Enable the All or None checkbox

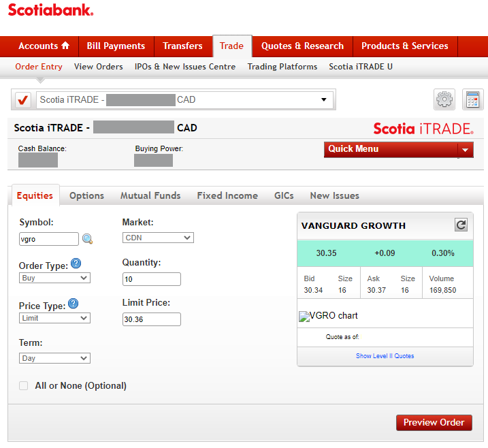[x=24, y=385]
